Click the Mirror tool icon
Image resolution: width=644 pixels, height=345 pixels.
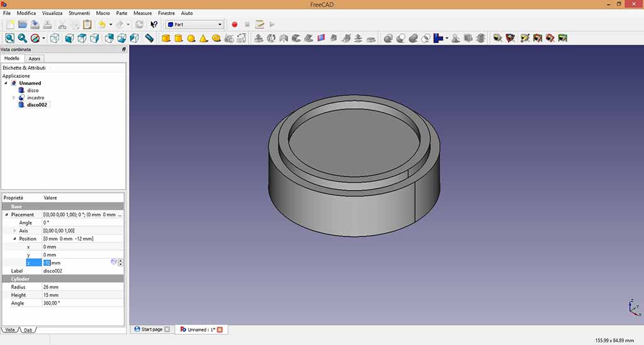(x=284, y=38)
